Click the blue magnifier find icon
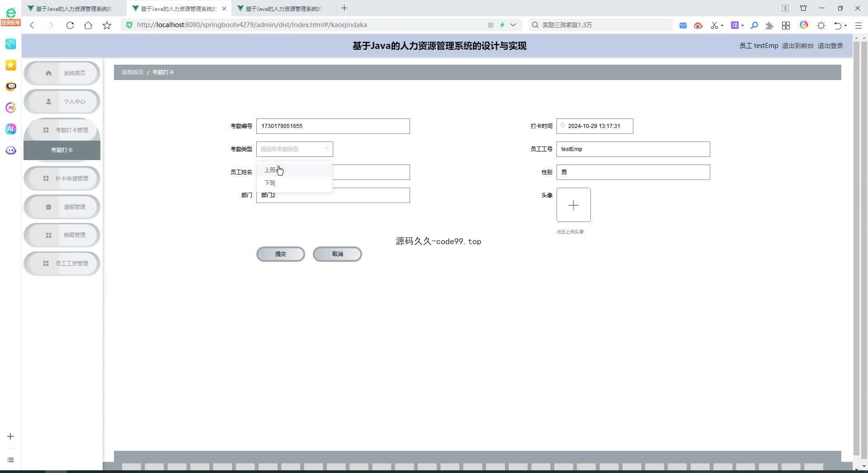 (754, 25)
